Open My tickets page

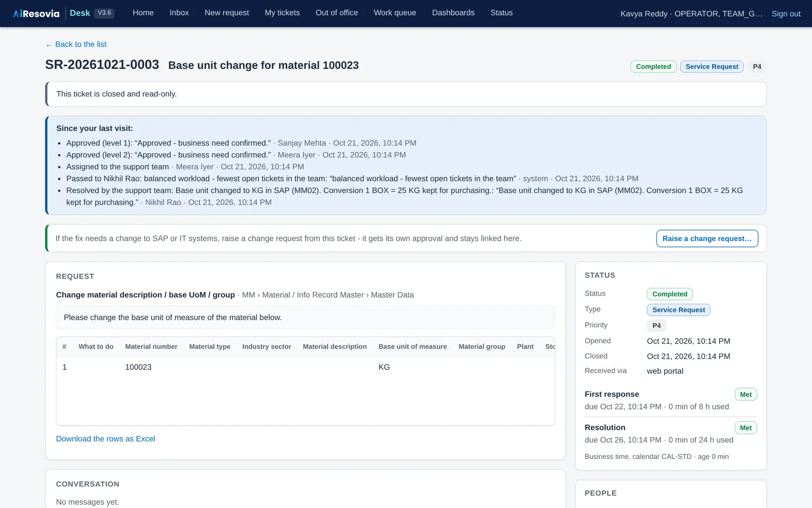[282, 13]
